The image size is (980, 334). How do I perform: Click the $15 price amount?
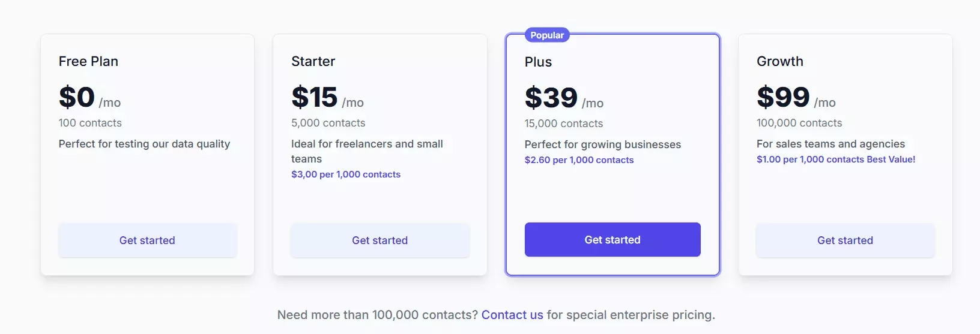[x=315, y=97]
